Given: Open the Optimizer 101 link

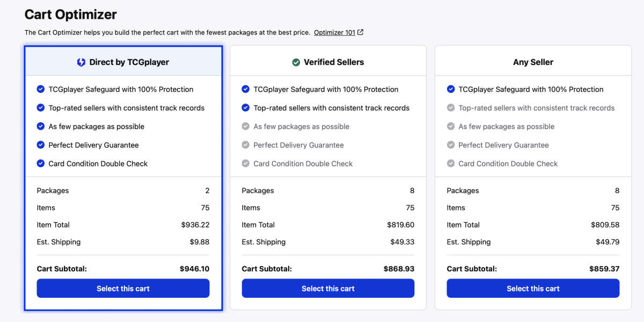Looking at the screenshot, I should click(x=334, y=33).
